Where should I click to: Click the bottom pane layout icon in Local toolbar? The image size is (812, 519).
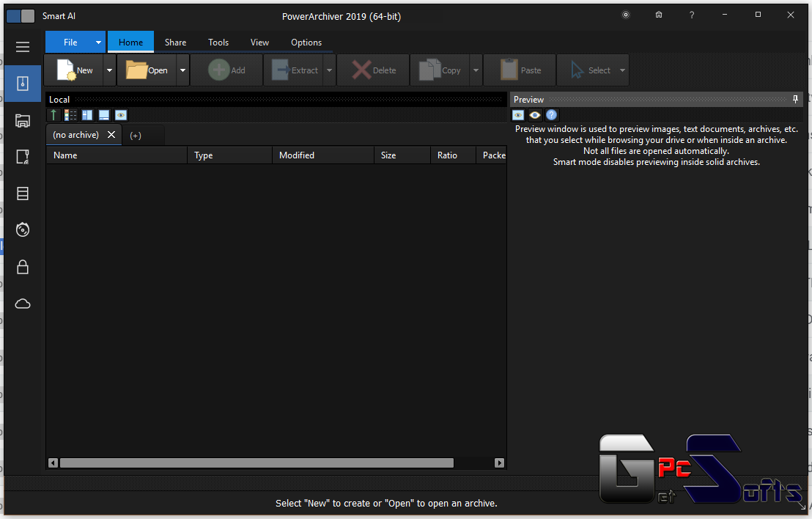click(104, 115)
